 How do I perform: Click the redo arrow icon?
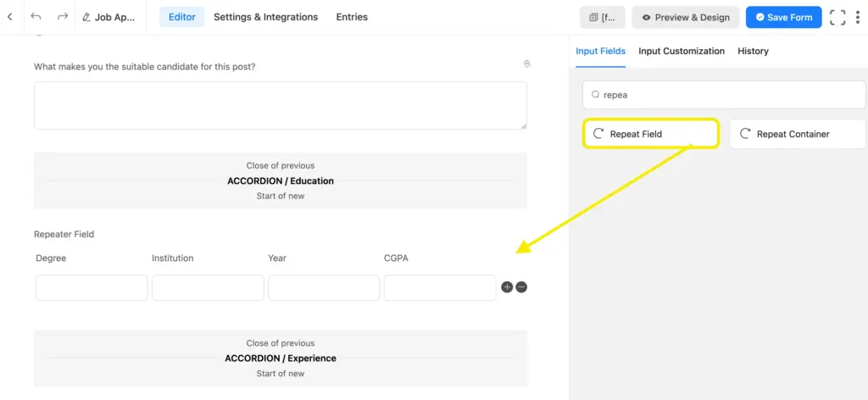[x=63, y=17]
